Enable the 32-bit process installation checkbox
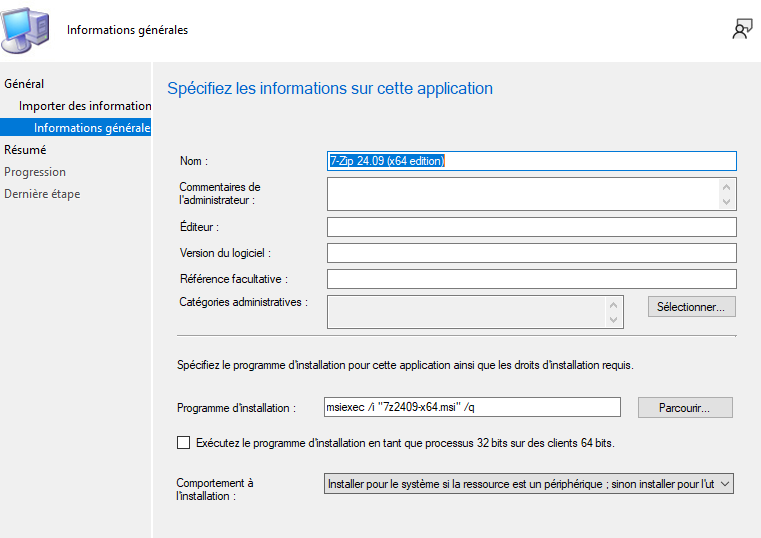This screenshot has width=761, height=538. click(183, 442)
